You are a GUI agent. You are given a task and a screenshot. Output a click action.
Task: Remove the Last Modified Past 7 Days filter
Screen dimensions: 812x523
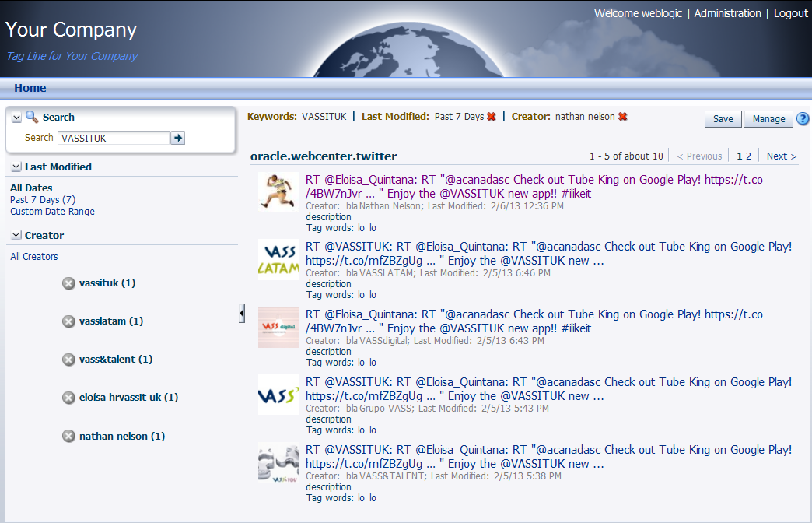point(491,117)
